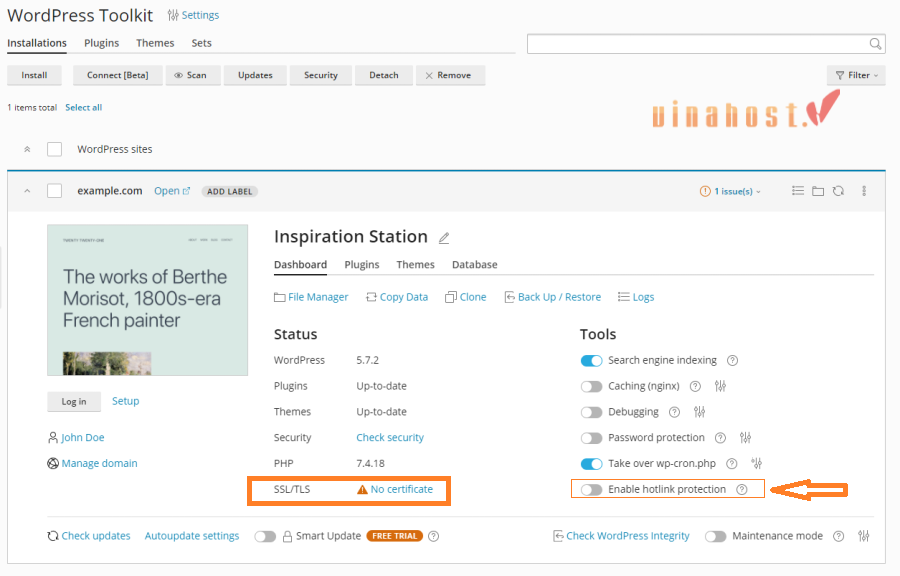Open the WordPress Toolkit Settings link

(x=193, y=15)
